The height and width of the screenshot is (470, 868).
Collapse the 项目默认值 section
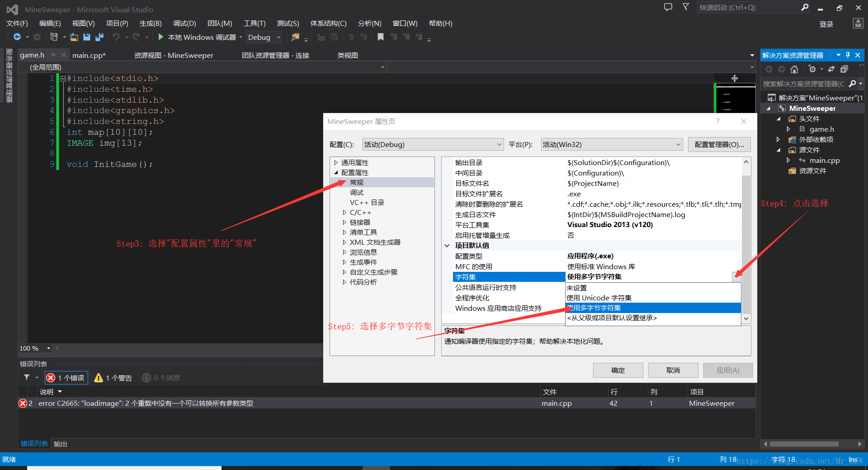447,246
